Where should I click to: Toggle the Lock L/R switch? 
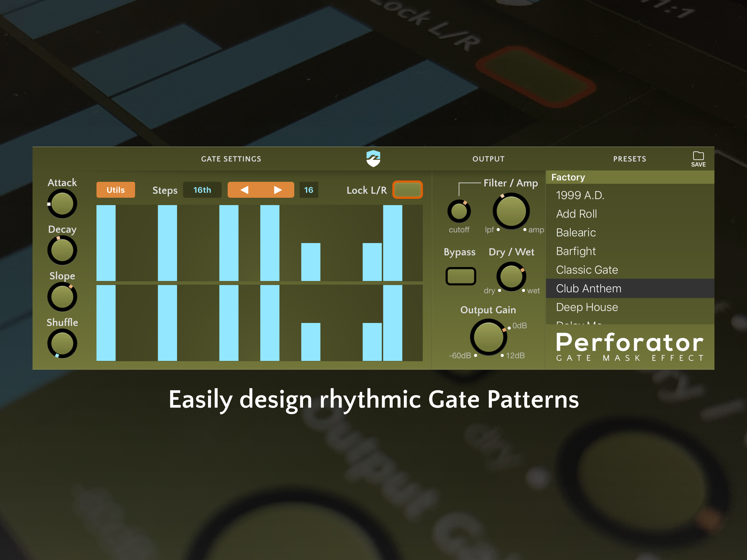(407, 190)
